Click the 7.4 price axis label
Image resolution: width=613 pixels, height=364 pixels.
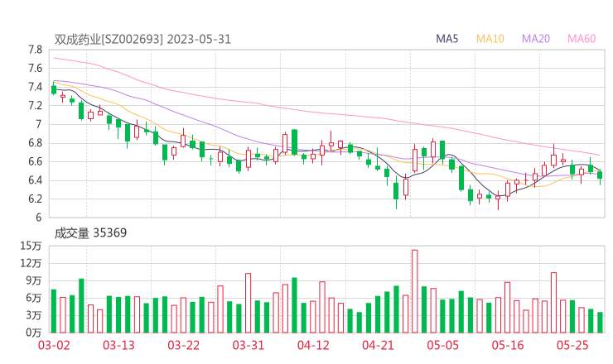point(35,87)
